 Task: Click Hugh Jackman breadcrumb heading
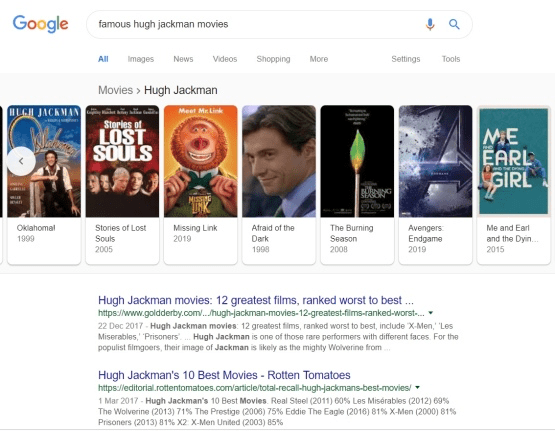pos(181,90)
